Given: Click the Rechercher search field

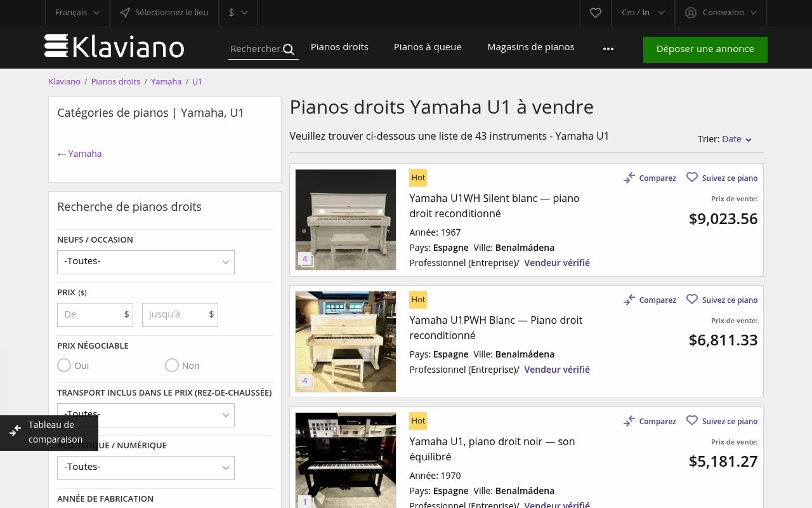Looking at the screenshot, I should click(x=263, y=50).
